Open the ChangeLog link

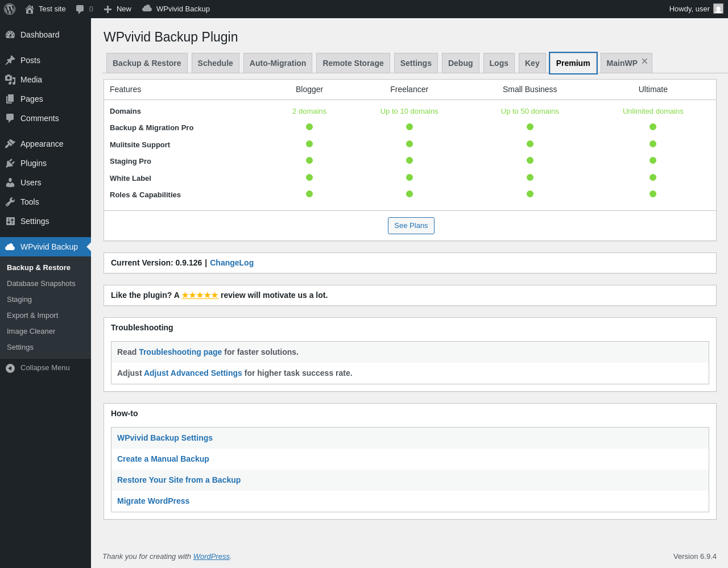(x=231, y=263)
